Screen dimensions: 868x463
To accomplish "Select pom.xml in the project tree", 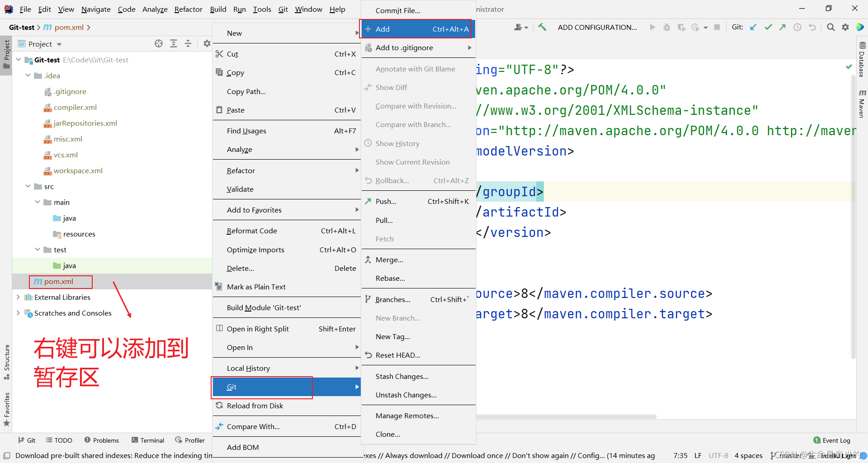I will click(59, 281).
